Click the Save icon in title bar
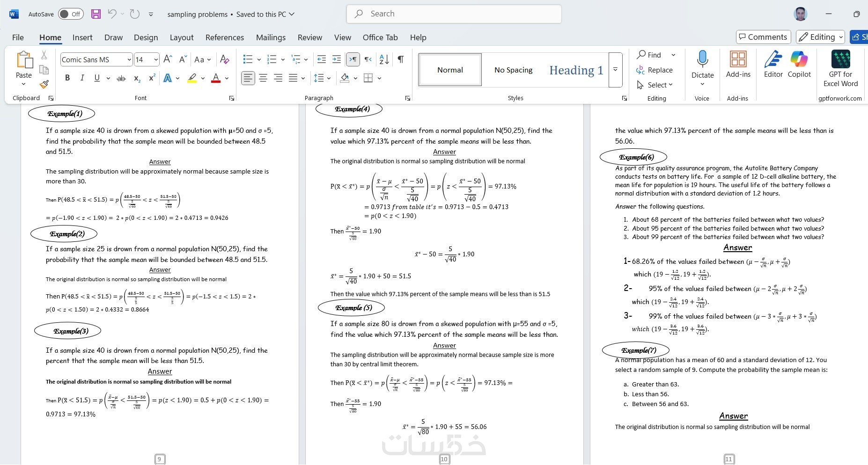This screenshot has width=868, height=465. pos(96,14)
